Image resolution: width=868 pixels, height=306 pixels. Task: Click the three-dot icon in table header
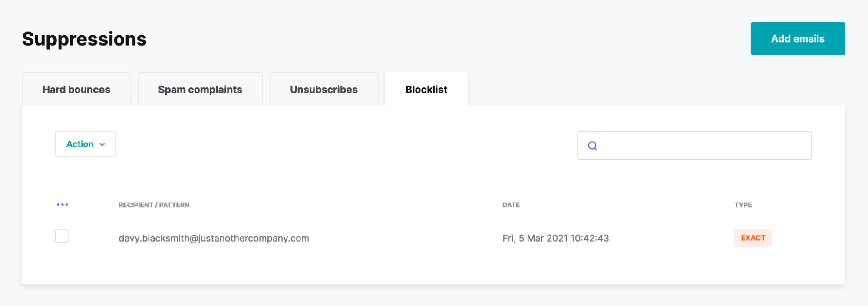(x=62, y=205)
